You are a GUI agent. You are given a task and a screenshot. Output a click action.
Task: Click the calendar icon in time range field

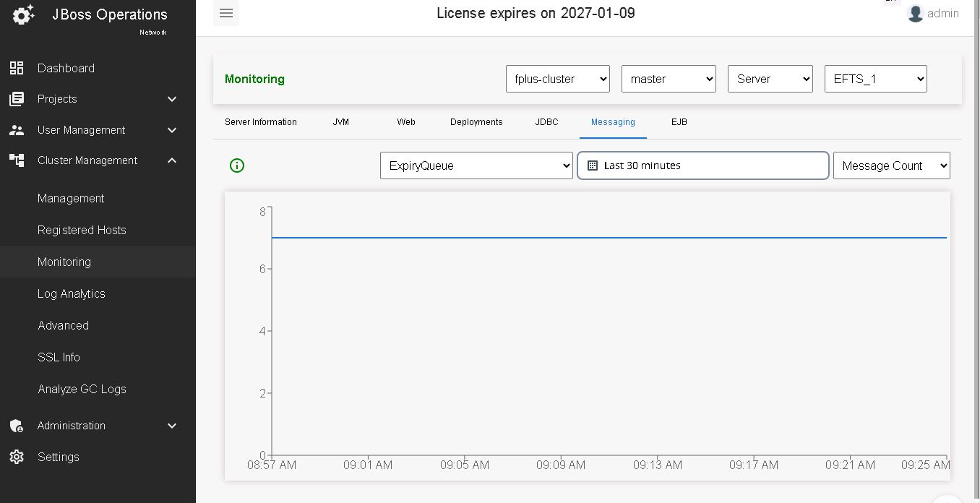(593, 165)
